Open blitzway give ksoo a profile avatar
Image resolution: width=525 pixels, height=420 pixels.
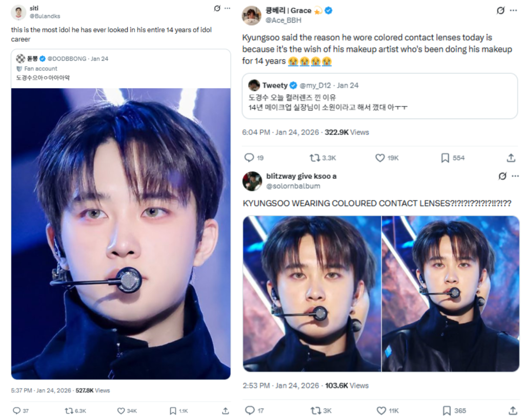252,181
